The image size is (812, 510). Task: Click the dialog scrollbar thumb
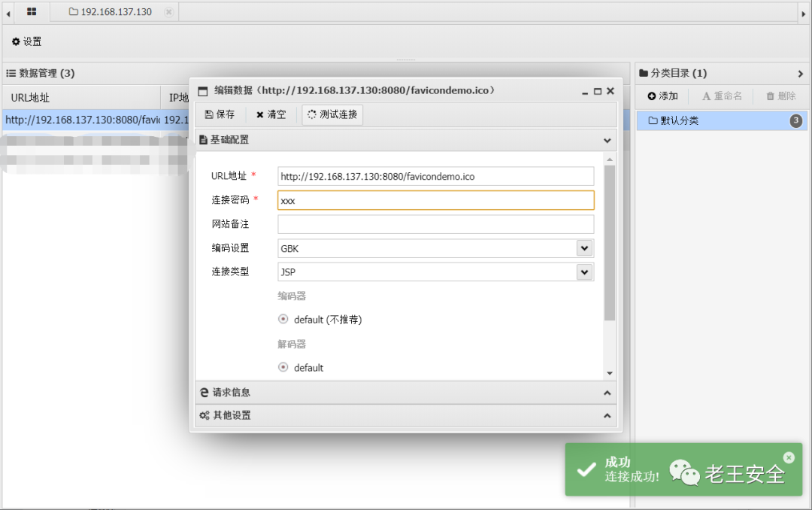coord(610,242)
